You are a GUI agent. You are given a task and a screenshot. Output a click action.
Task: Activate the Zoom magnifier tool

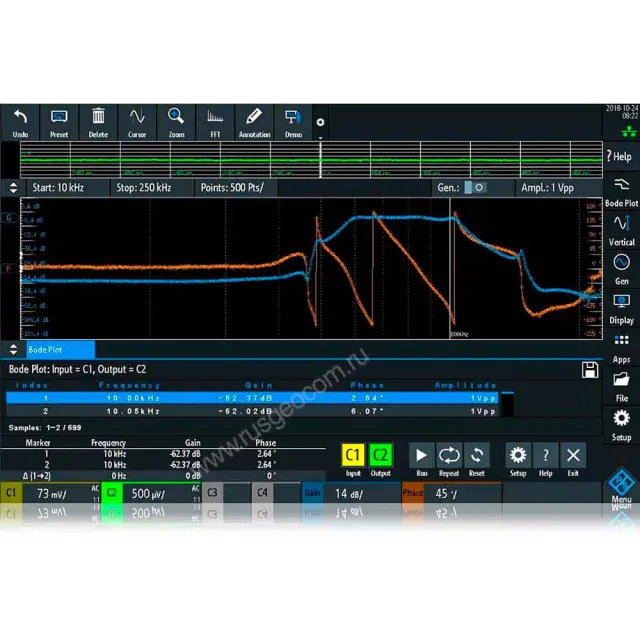click(x=176, y=122)
